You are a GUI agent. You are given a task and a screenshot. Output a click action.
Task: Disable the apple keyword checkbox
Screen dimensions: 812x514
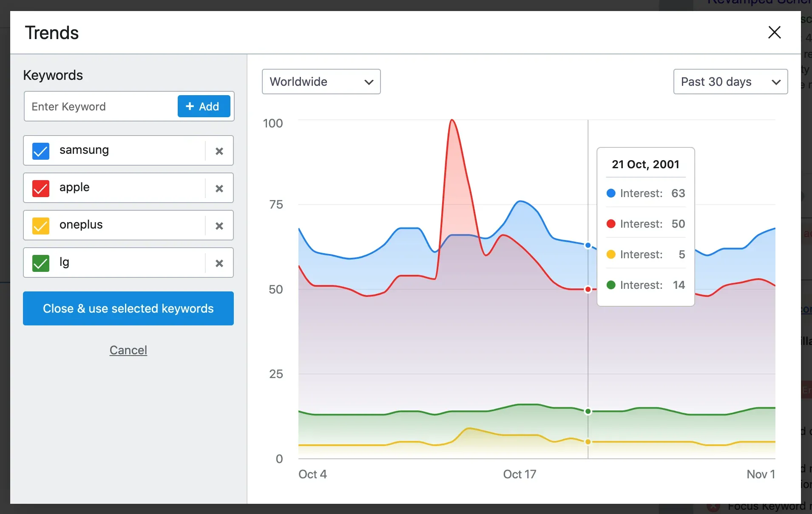(x=40, y=188)
